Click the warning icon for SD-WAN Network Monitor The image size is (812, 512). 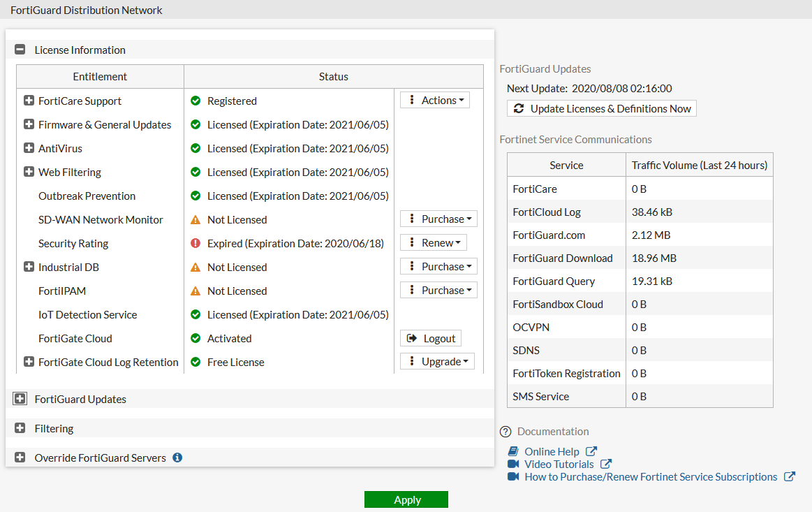click(x=197, y=219)
